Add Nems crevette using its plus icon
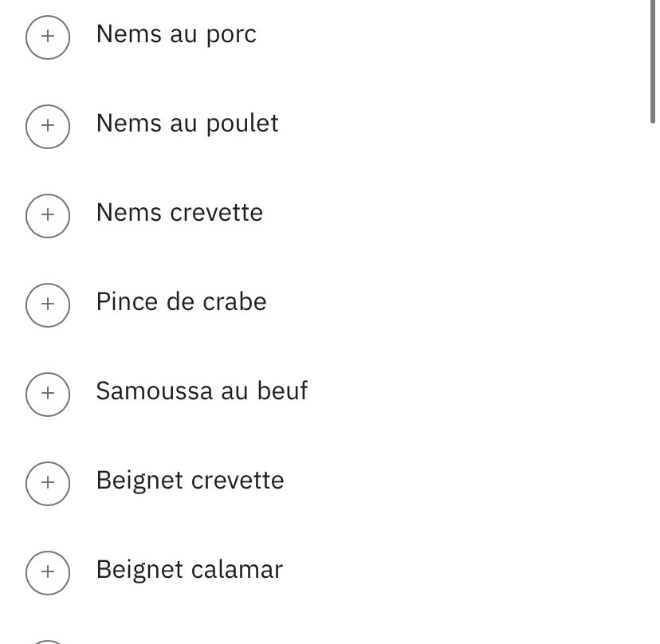 coord(48,215)
